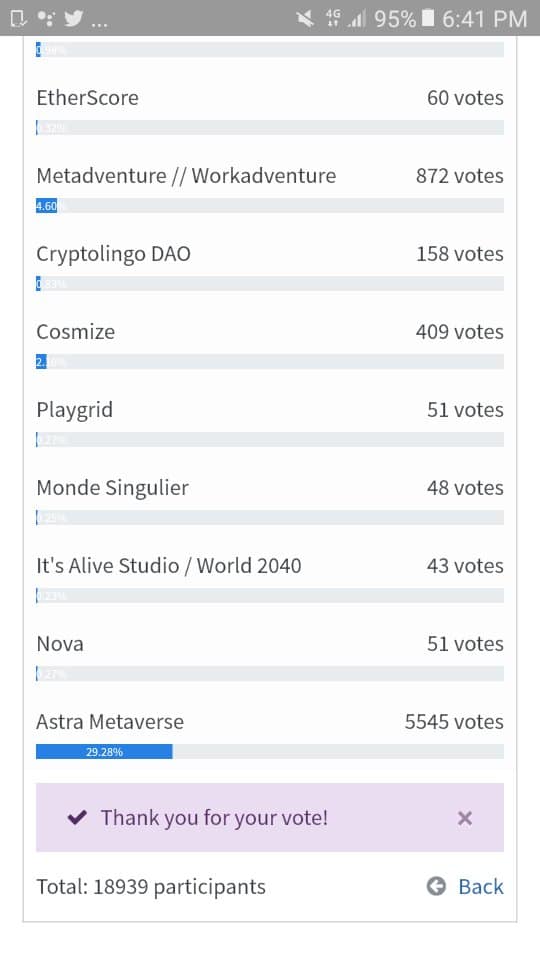Go Back to the poll

(481, 886)
